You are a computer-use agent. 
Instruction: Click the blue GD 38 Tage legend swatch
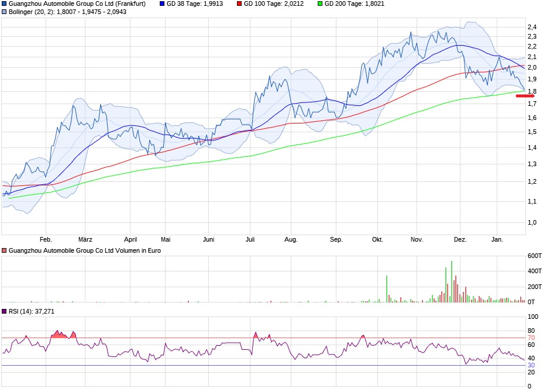click(x=162, y=4)
